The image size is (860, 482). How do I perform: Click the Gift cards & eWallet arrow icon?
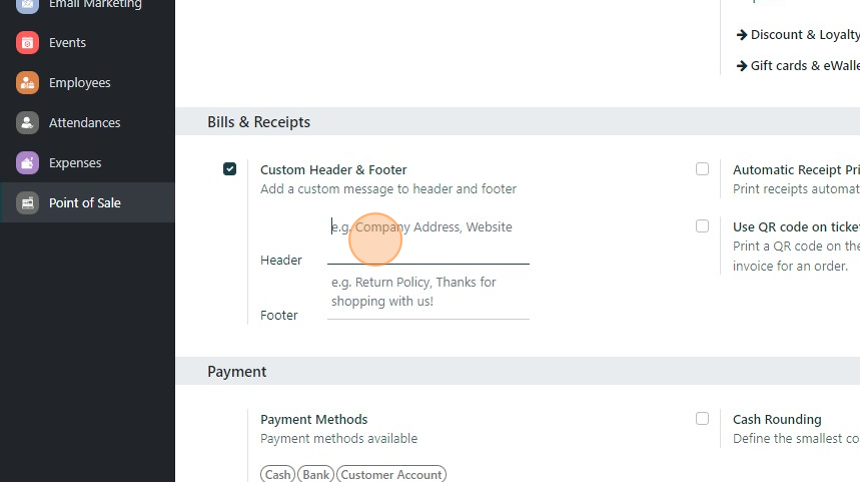[742, 66]
